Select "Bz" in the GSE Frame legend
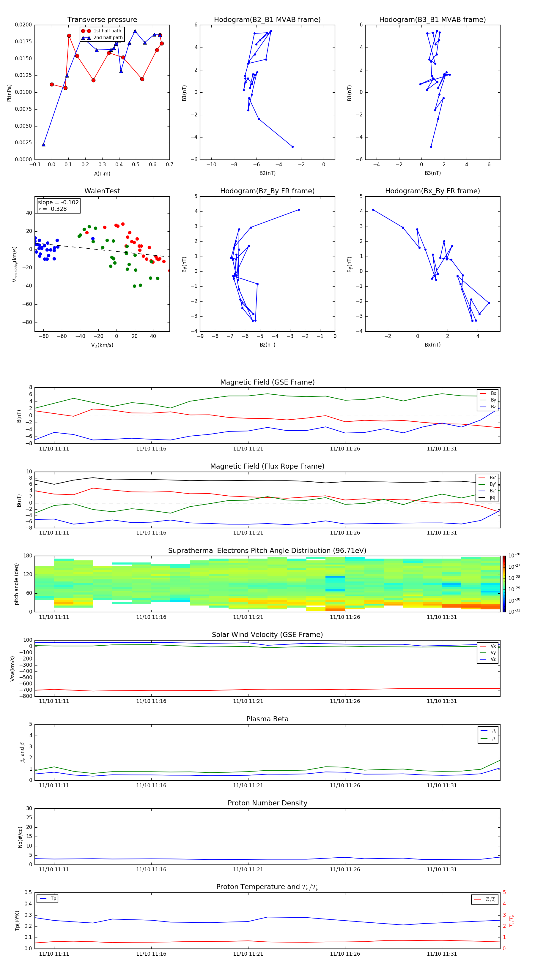Image resolution: width=535 pixels, height=980 pixels. [488, 407]
